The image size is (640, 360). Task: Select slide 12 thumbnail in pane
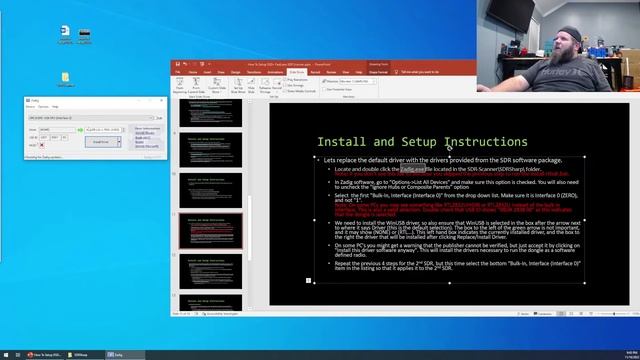[x=211, y=271]
